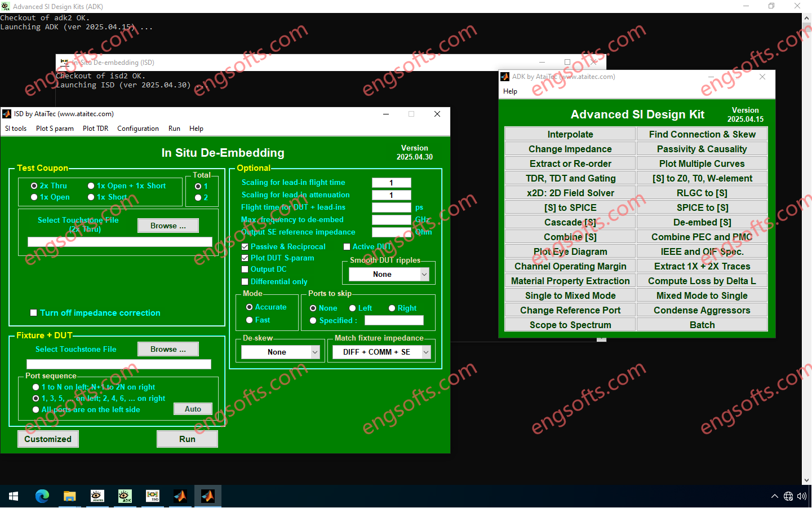Close the ADK by AtaiTec window
Image resolution: width=812 pixels, height=508 pixels.
pyautogui.click(x=762, y=77)
